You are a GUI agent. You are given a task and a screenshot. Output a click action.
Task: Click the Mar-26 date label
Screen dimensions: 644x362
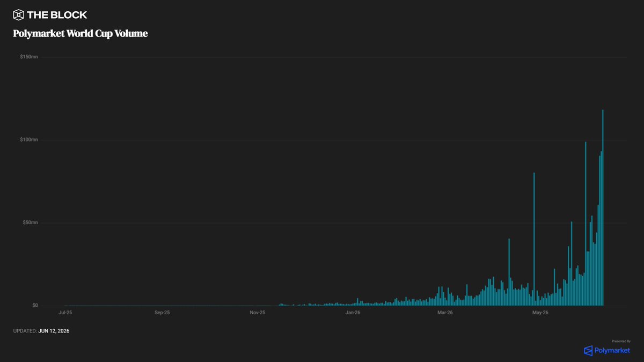(x=445, y=313)
